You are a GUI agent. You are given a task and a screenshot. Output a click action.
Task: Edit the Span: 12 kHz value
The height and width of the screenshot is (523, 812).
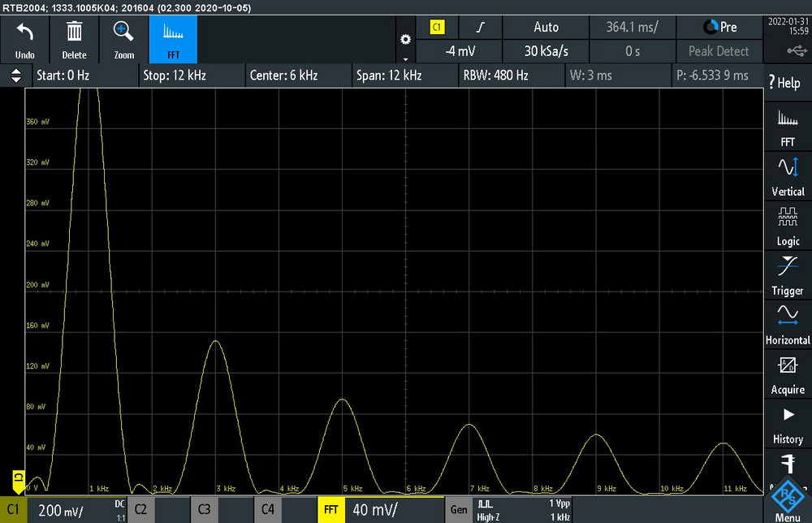[405, 76]
